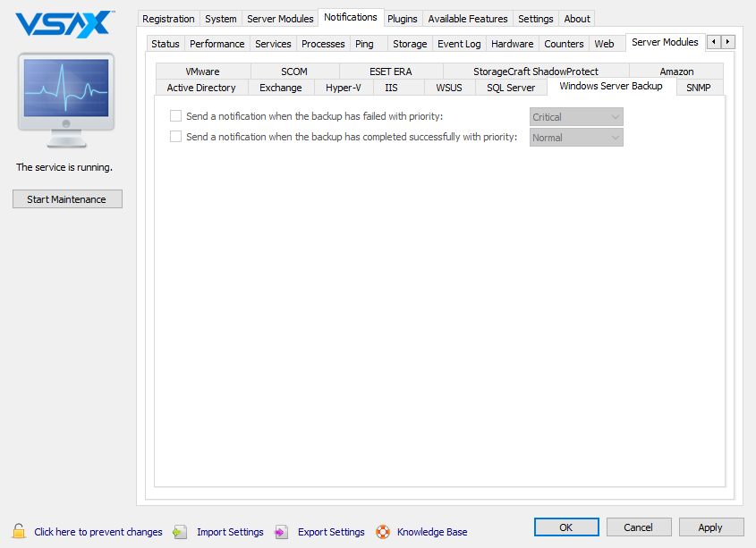Select the second-row Server Modules tab
756x548 pixels.
click(665, 42)
